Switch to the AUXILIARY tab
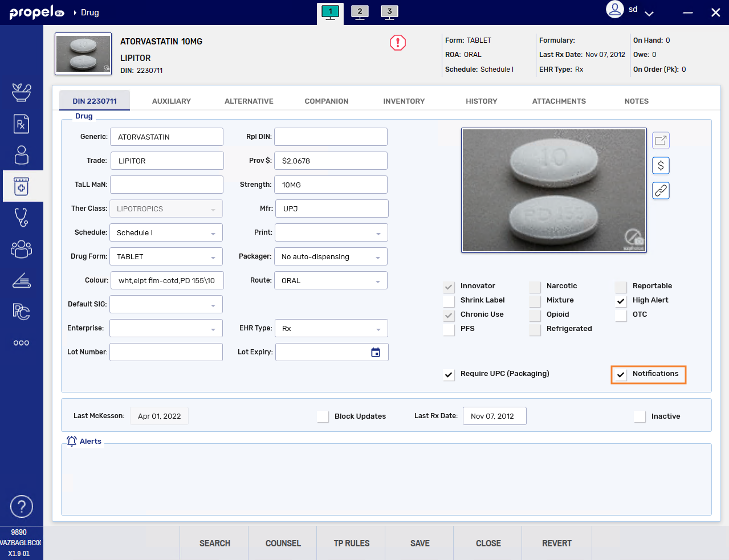 [172, 101]
